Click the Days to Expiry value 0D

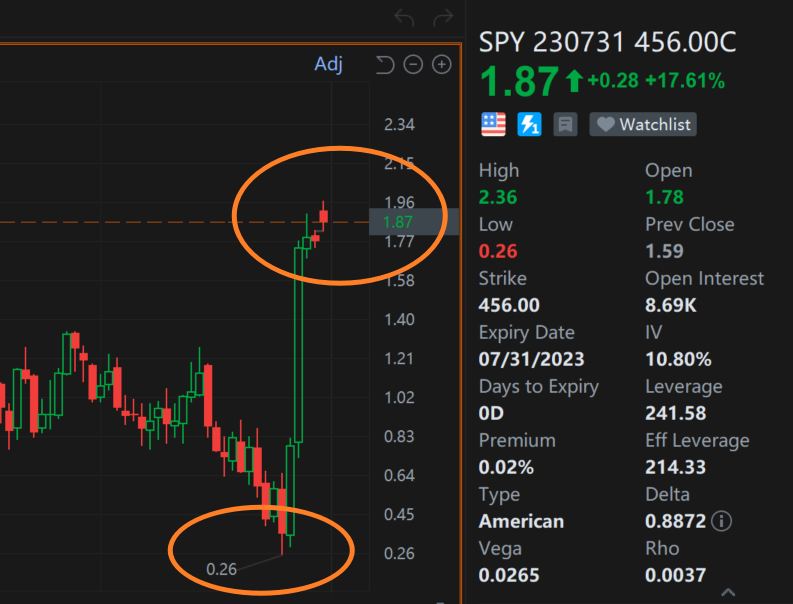click(x=491, y=414)
